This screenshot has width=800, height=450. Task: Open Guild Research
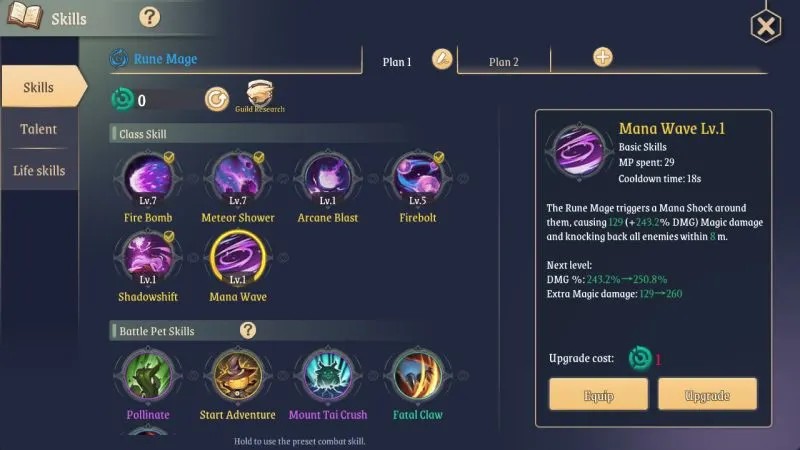click(260, 96)
